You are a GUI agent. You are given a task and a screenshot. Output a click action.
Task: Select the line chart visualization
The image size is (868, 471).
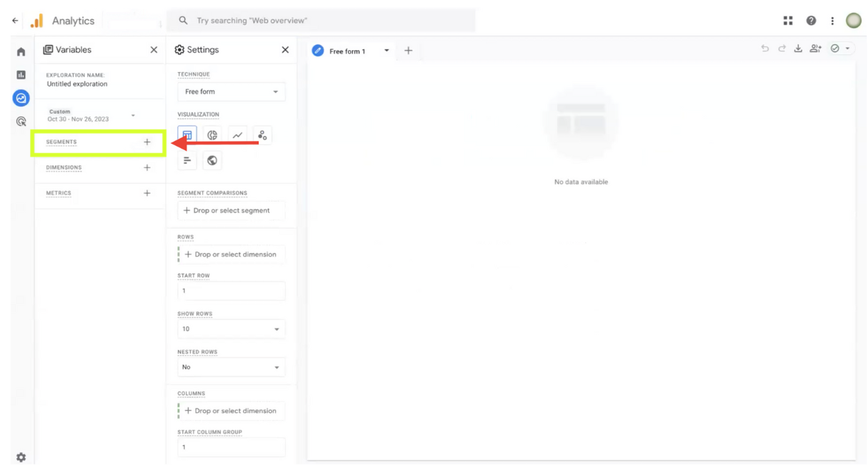237,134
